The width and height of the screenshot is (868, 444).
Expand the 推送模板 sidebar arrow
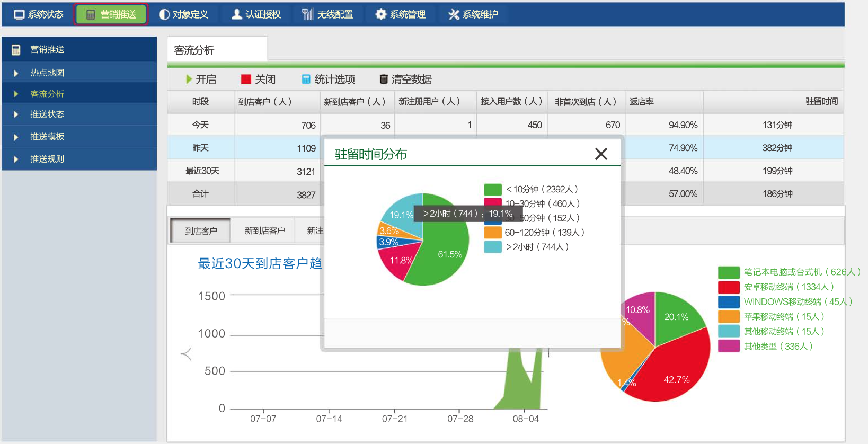16,137
